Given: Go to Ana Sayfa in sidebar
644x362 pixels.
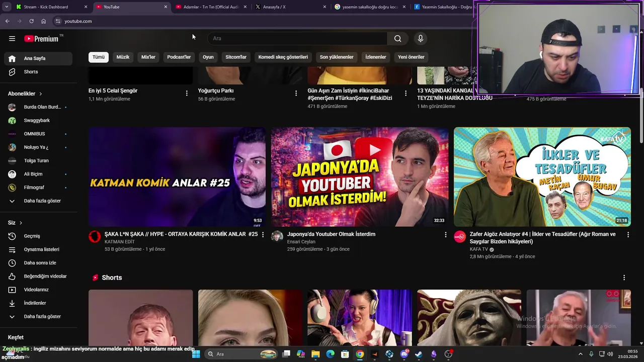Looking at the screenshot, I should tap(38, 58).
